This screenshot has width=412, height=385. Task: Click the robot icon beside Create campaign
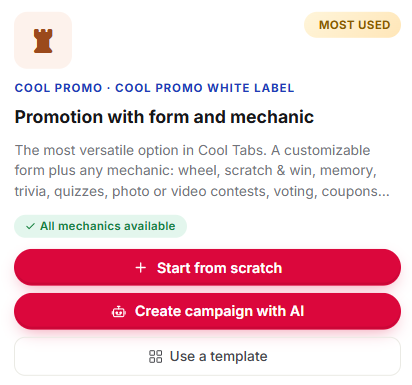point(118,312)
